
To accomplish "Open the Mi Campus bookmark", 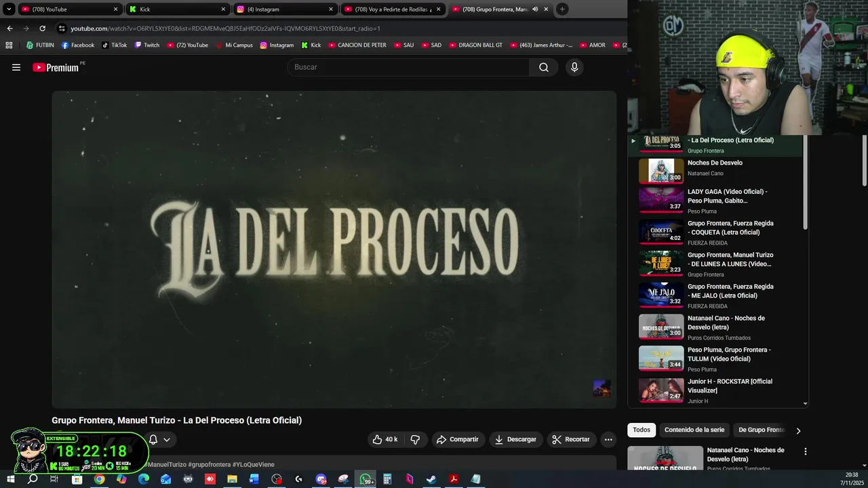I will pyautogui.click(x=234, y=45).
